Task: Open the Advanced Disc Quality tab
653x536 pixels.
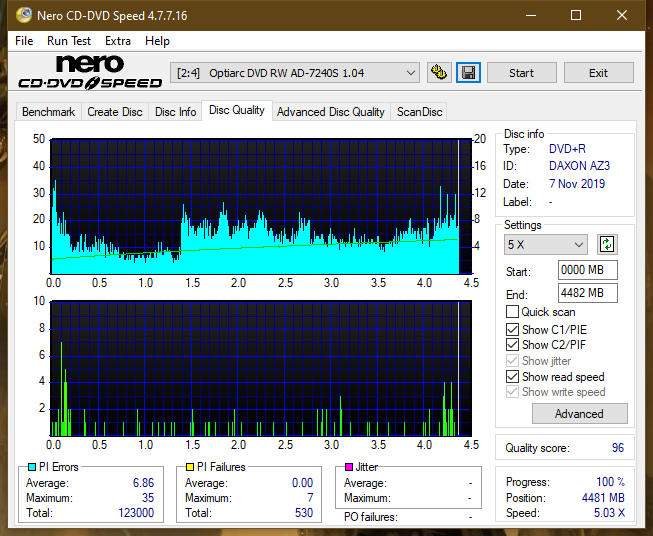Action: click(x=331, y=112)
